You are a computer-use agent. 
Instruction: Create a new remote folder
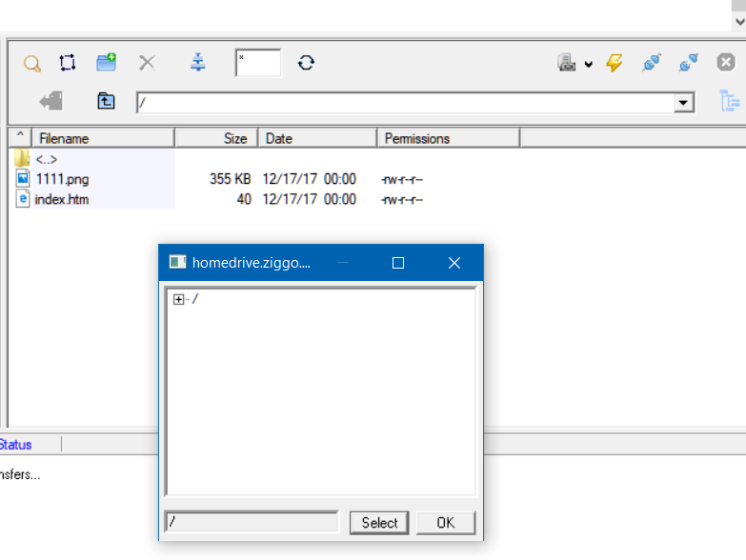point(106,63)
